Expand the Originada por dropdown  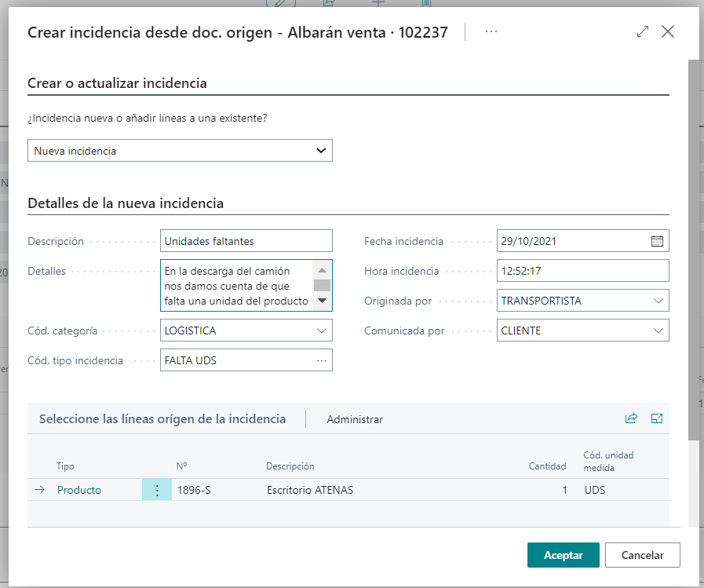click(x=658, y=301)
